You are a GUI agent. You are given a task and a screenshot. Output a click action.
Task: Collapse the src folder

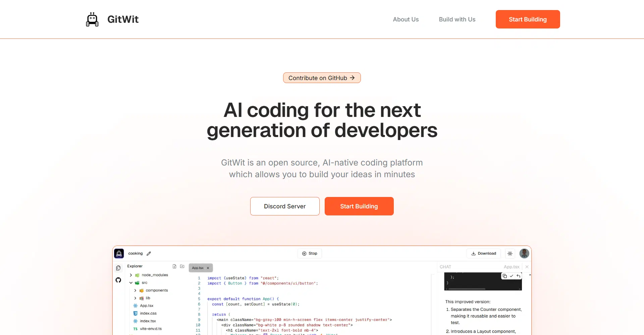(x=131, y=283)
